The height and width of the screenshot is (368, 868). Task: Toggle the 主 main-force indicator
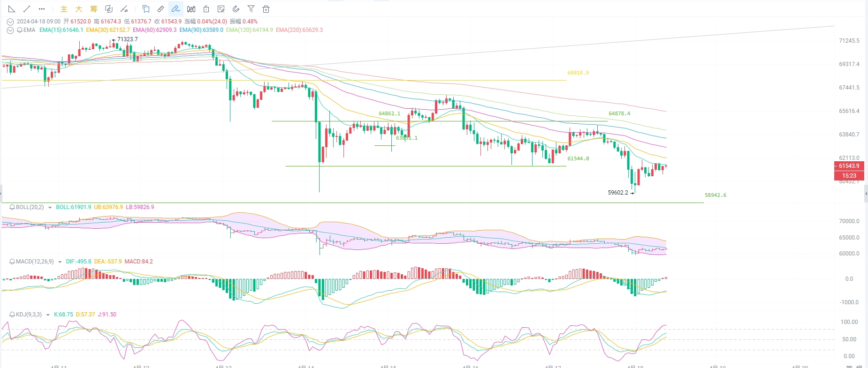64,9
